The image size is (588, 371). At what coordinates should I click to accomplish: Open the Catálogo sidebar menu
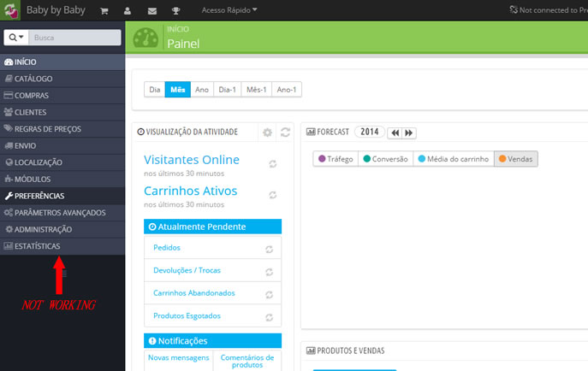click(x=62, y=79)
